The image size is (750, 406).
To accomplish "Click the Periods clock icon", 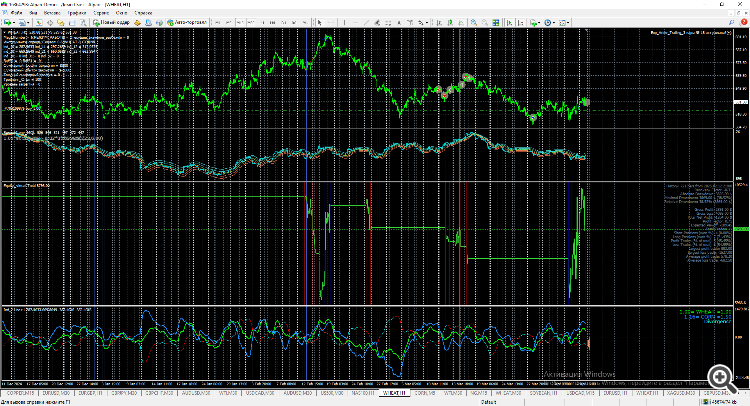I will tap(548, 22).
